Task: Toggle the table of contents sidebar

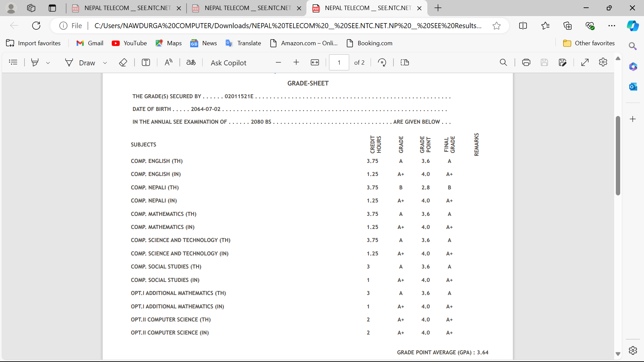Action: [x=13, y=62]
